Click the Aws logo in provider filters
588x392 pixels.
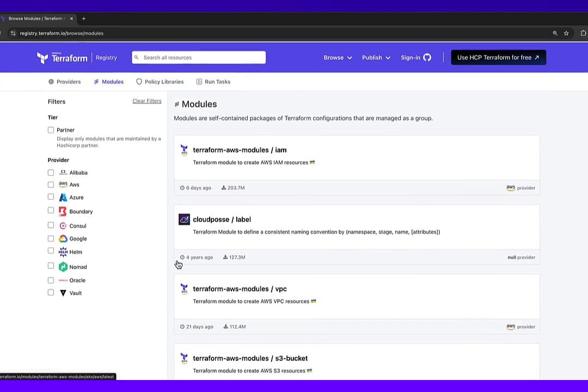click(x=63, y=185)
